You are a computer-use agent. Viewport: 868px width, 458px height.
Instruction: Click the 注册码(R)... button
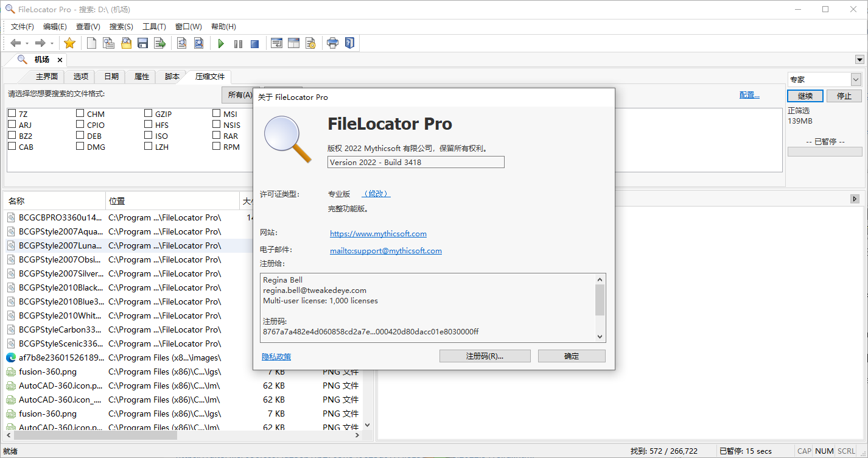tap(485, 356)
